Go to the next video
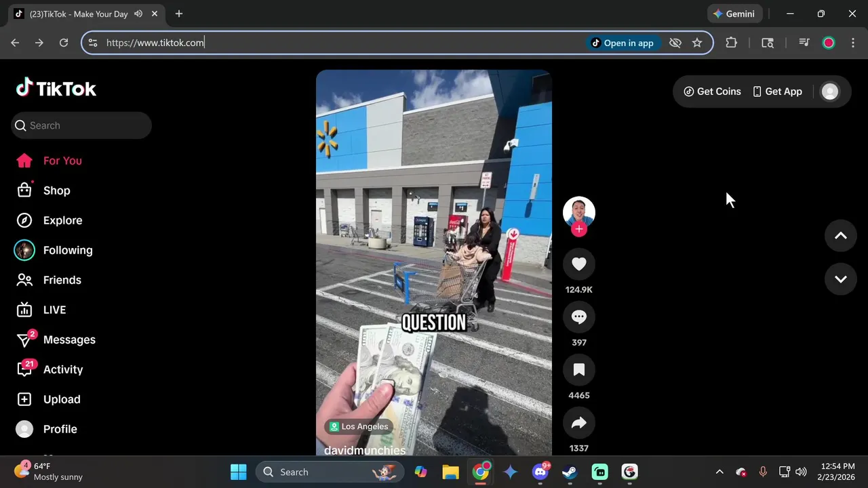The width and height of the screenshot is (868, 488). click(841, 279)
